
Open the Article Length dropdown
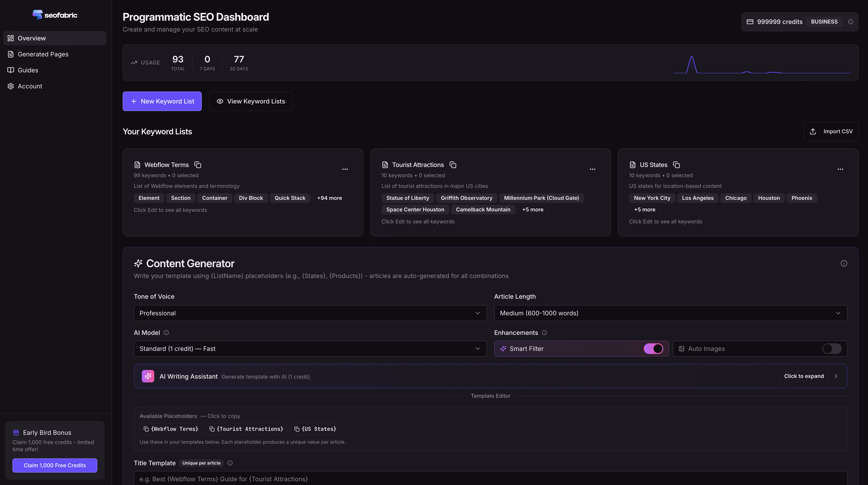[670, 313]
